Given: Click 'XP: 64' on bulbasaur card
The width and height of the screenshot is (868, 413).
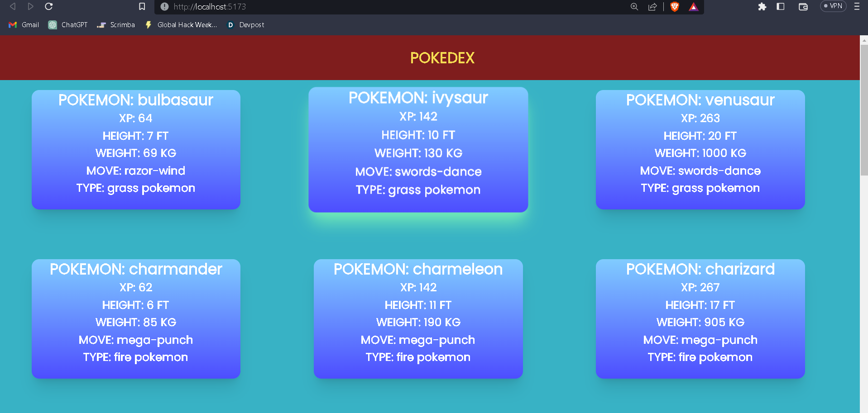Looking at the screenshot, I should (x=136, y=118).
